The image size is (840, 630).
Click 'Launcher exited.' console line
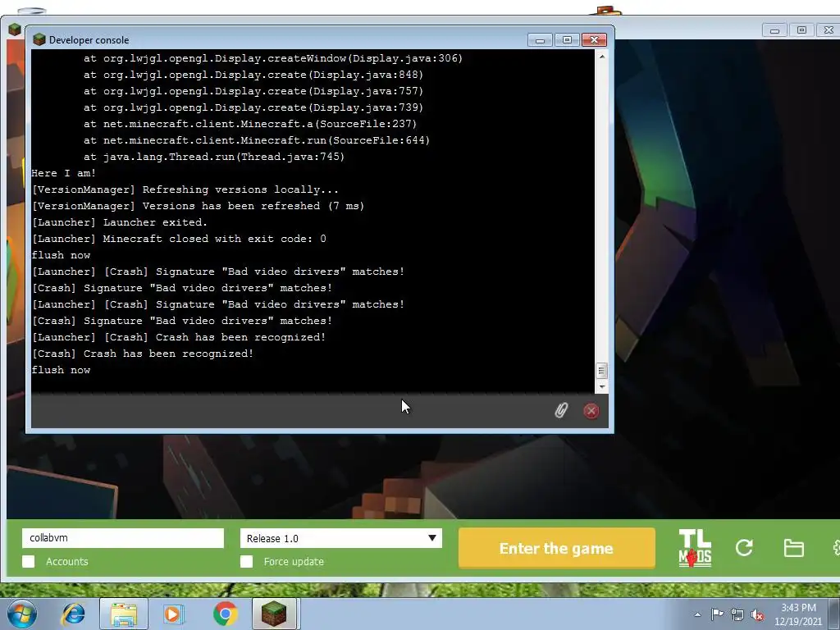[x=120, y=222]
